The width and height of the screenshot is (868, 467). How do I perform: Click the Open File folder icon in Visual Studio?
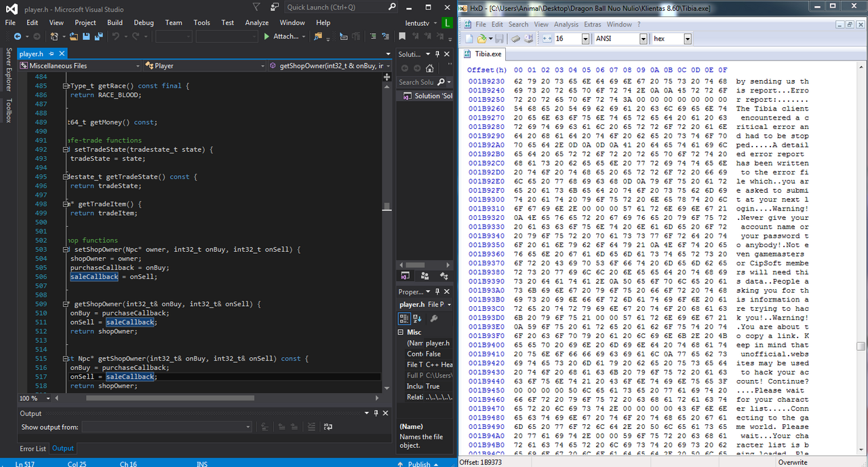[75, 37]
